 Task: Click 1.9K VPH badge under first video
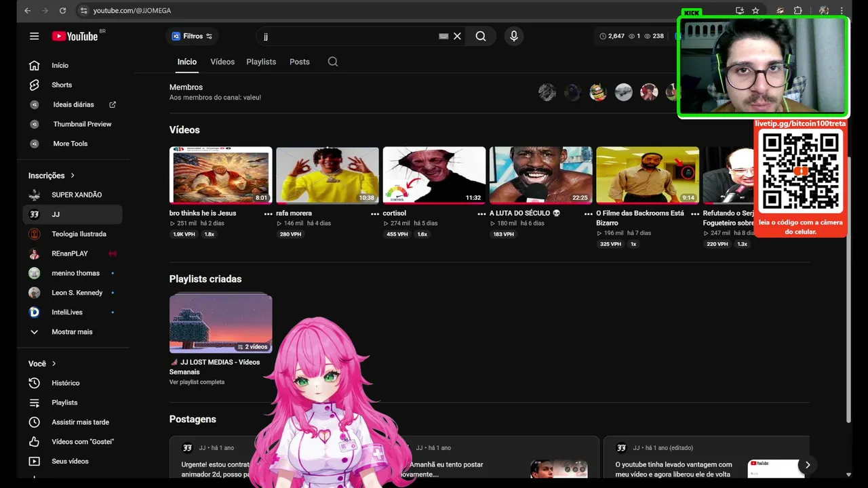point(184,235)
